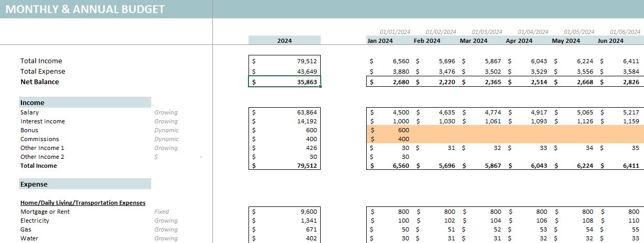Select the Fixed type cell for Mortgage or Rent
The height and width of the screenshot is (243, 644).
(162, 212)
